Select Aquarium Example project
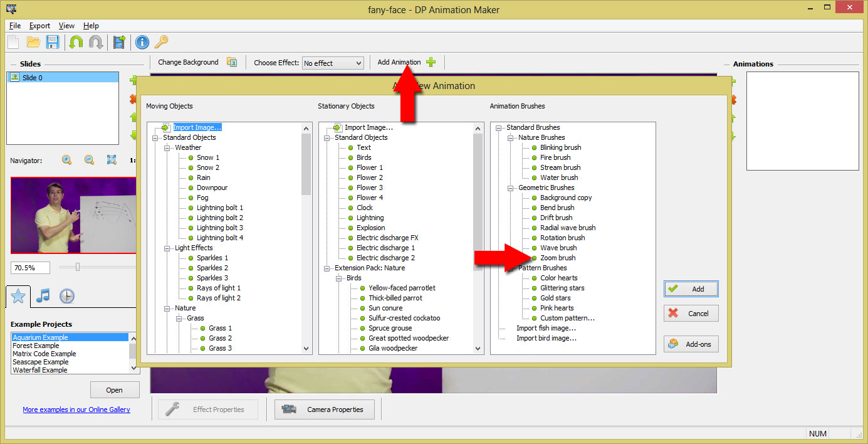This screenshot has width=868, height=444. 70,337
